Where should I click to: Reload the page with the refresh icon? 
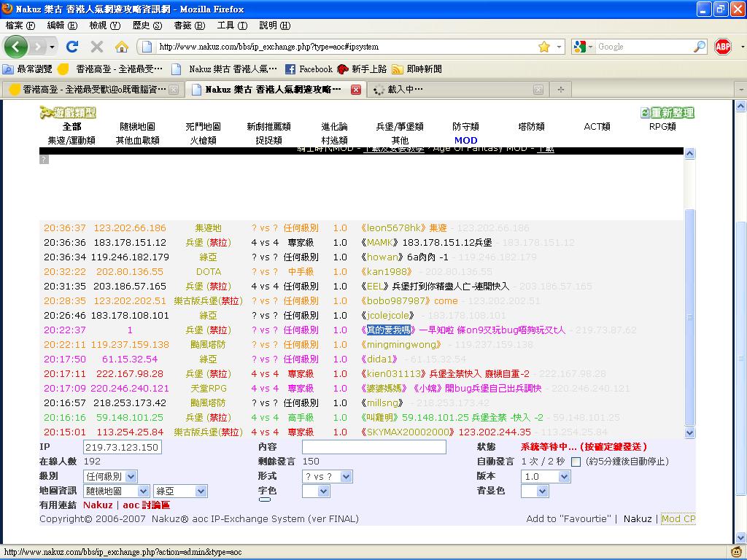tap(72, 47)
